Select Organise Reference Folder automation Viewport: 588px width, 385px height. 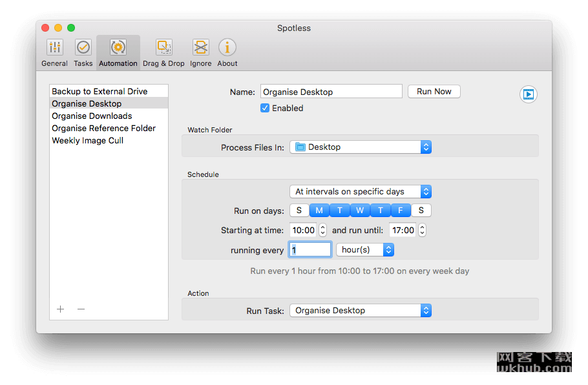coord(109,128)
